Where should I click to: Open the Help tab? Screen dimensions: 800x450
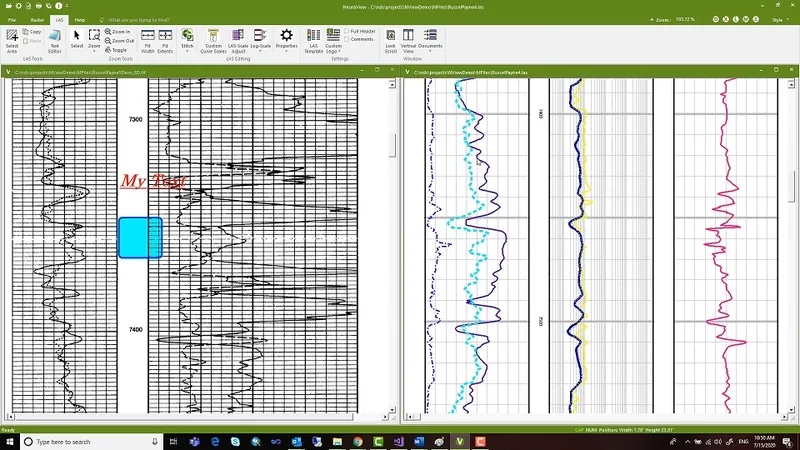80,20
